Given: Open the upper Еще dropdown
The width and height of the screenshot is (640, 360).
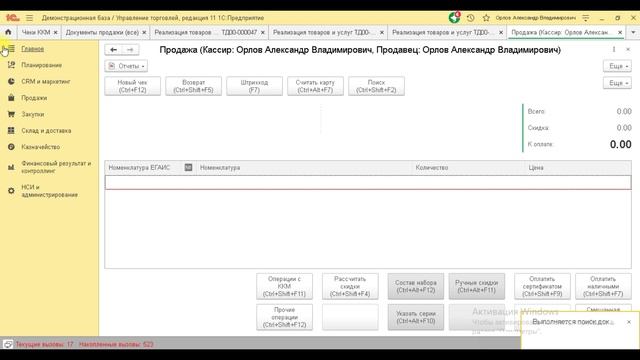Looking at the screenshot, I should (617, 66).
